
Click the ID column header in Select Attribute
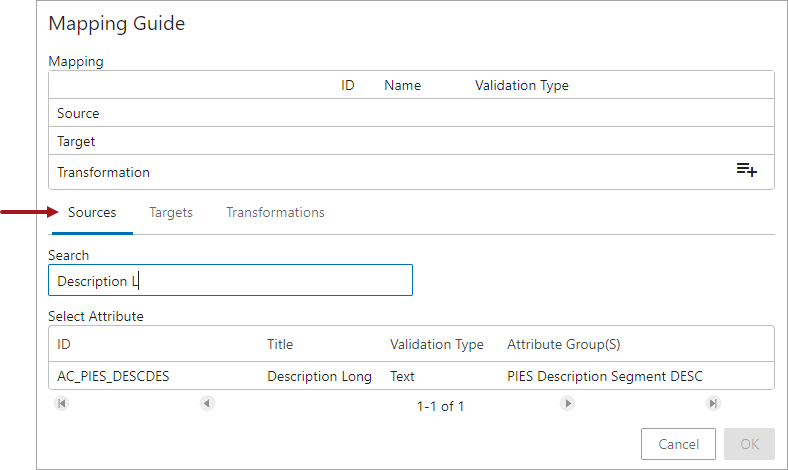click(64, 344)
